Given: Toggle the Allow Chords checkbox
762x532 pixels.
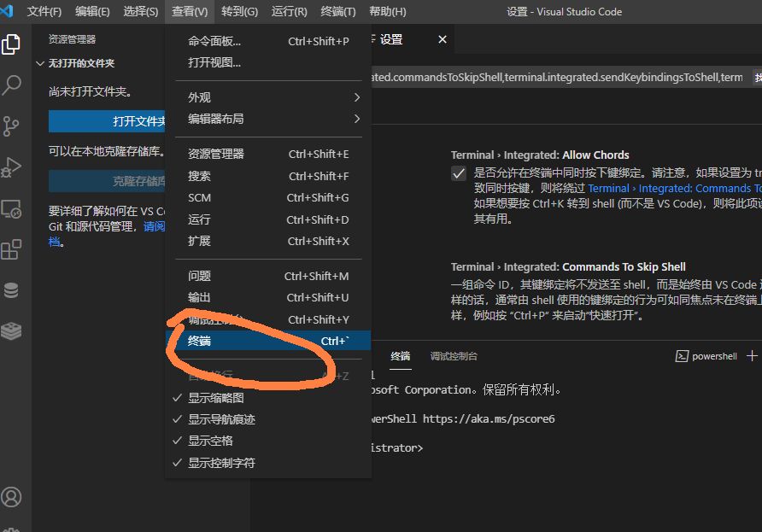Looking at the screenshot, I should coord(459,173).
